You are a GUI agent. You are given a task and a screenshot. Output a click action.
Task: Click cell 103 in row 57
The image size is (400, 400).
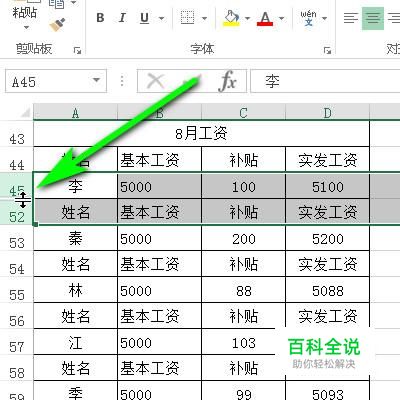(x=243, y=342)
